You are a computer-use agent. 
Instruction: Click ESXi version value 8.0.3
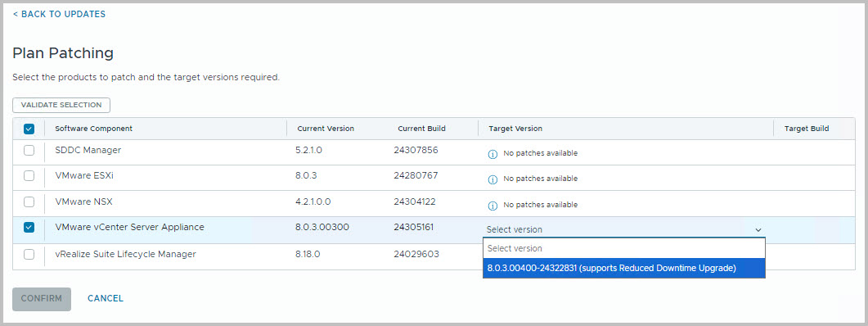point(306,176)
